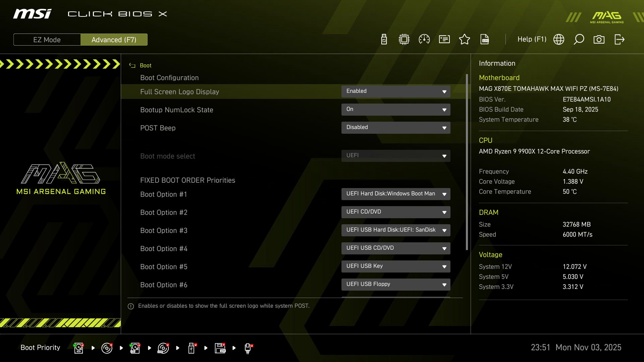The image size is (644, 362).
Task: Open the Boot Option #1 dropdown
Action: [x=396, y=194]
